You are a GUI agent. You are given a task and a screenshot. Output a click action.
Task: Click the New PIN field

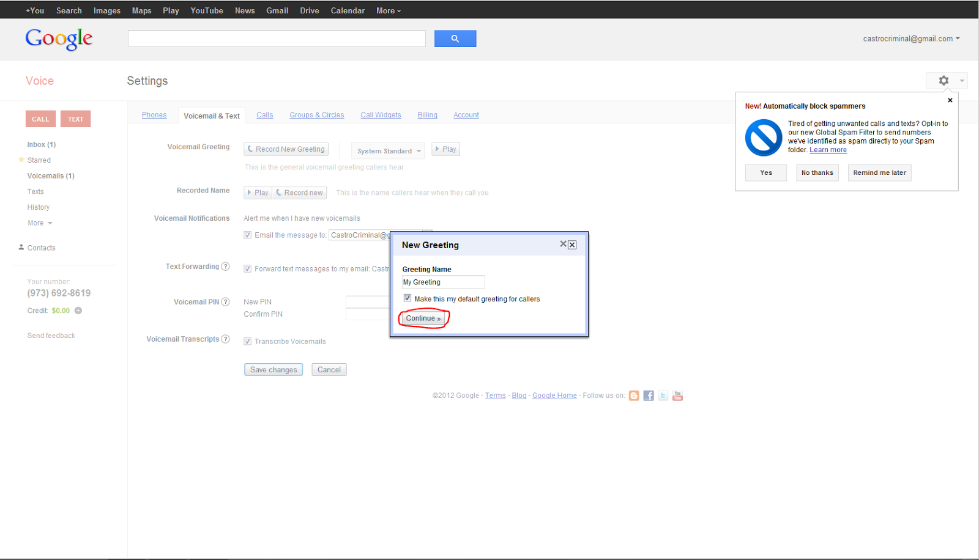(x=368, y=302)
